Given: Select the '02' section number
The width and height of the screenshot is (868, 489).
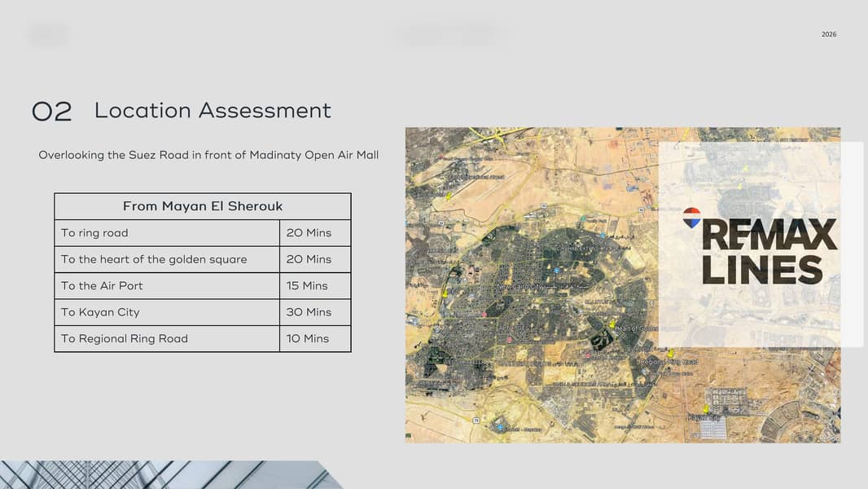Looking at the screenshot, I should tap(51, 112).
